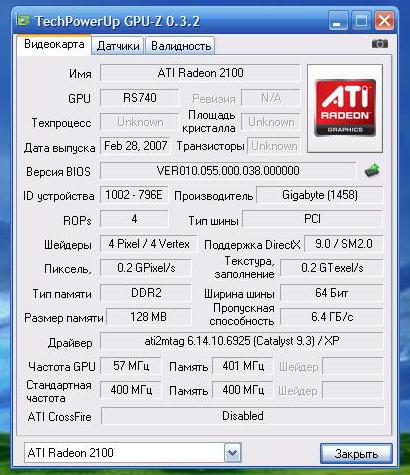Click the ATI CrossFire Disabled field
The width and height of the screenshot is (410, 475).
[242, 416]
